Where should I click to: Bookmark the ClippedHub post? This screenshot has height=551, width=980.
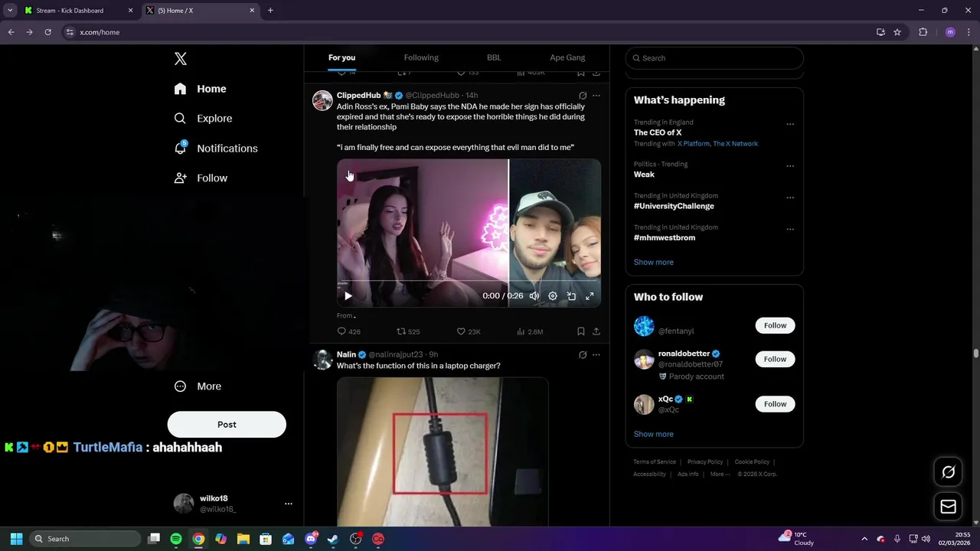pos(581,331)
